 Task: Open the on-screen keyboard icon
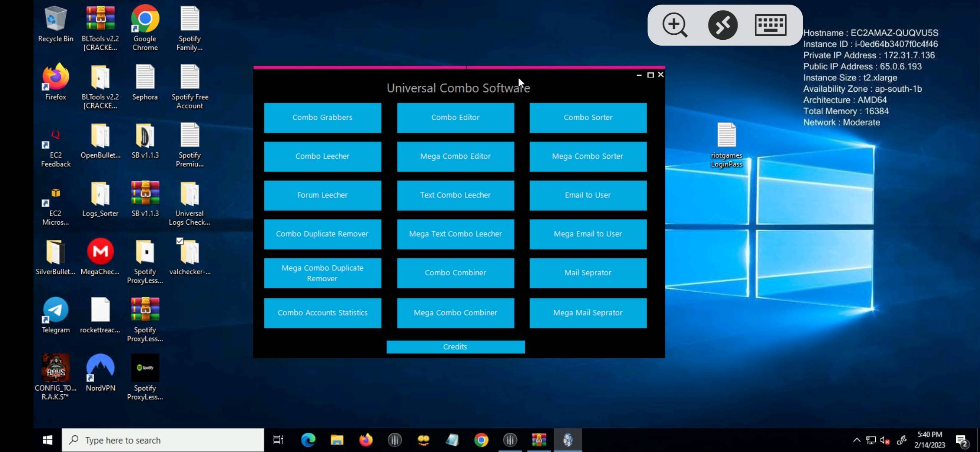click(x=771, y=25)
